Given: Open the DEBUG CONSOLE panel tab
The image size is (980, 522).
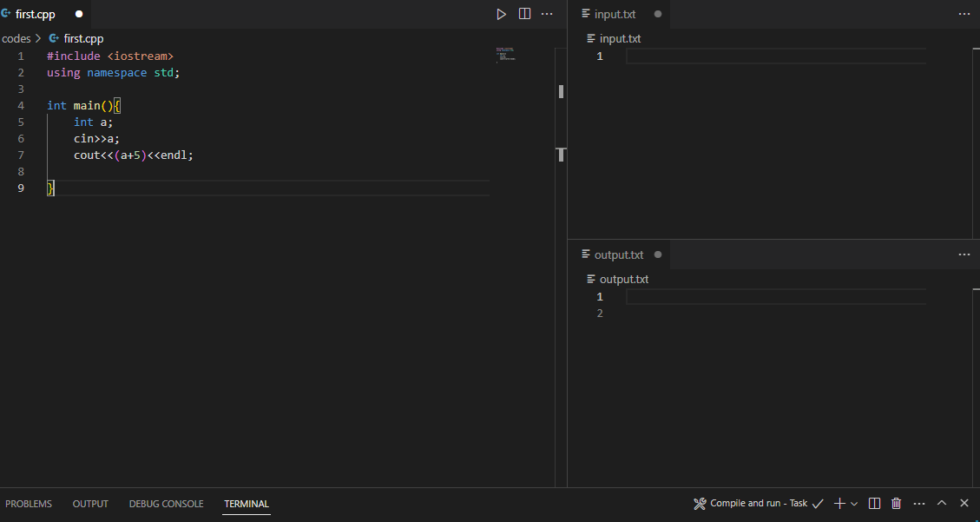Looking at the screenshot, I should point(167,504).
